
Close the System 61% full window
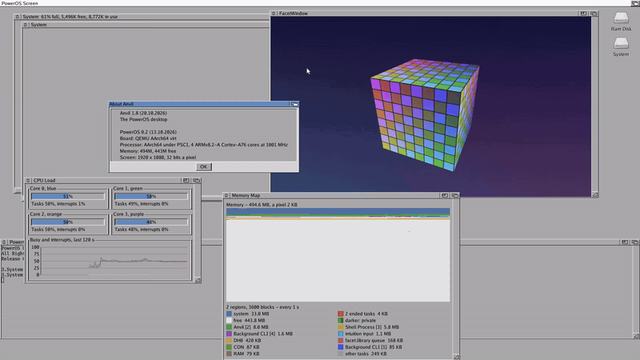tap(17, 17)
